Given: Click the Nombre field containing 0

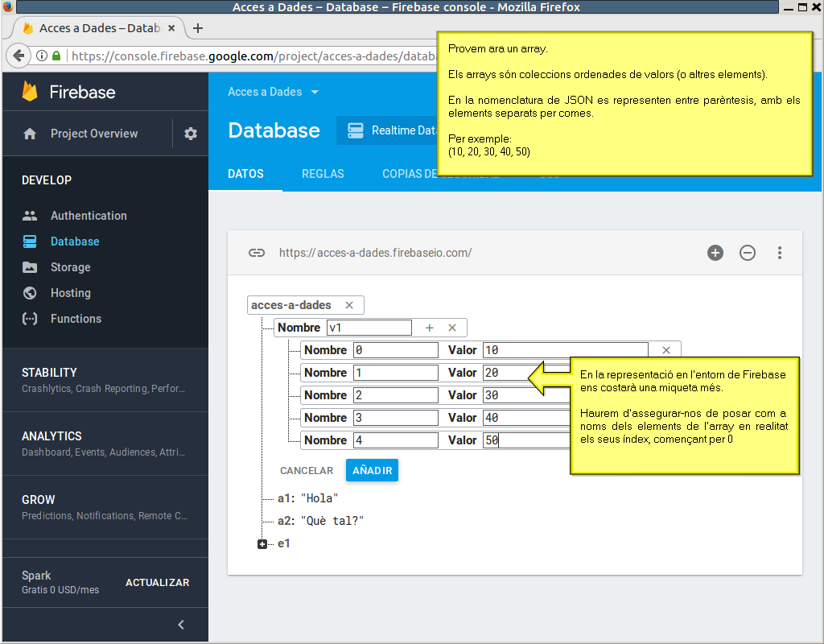Looking at the screenshot, I should (396, 350).
